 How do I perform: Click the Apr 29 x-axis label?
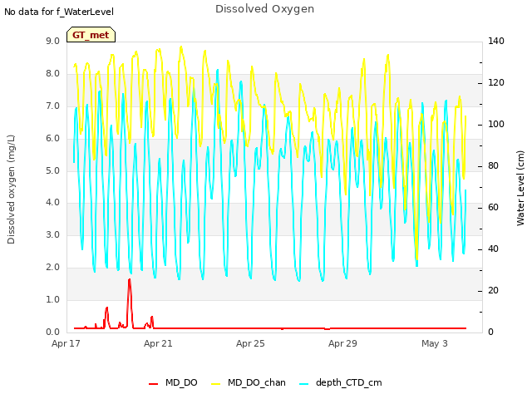[342, 343]
